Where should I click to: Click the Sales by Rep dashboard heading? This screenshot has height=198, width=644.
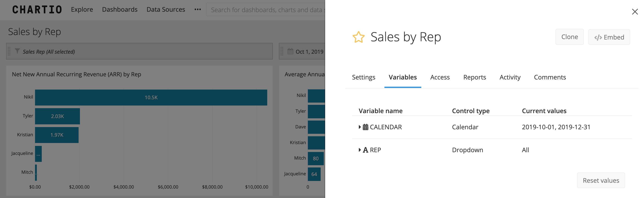35,32
